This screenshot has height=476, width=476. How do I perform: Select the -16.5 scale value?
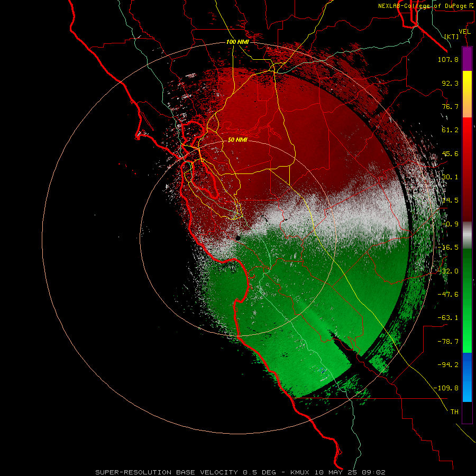point(448,248)
